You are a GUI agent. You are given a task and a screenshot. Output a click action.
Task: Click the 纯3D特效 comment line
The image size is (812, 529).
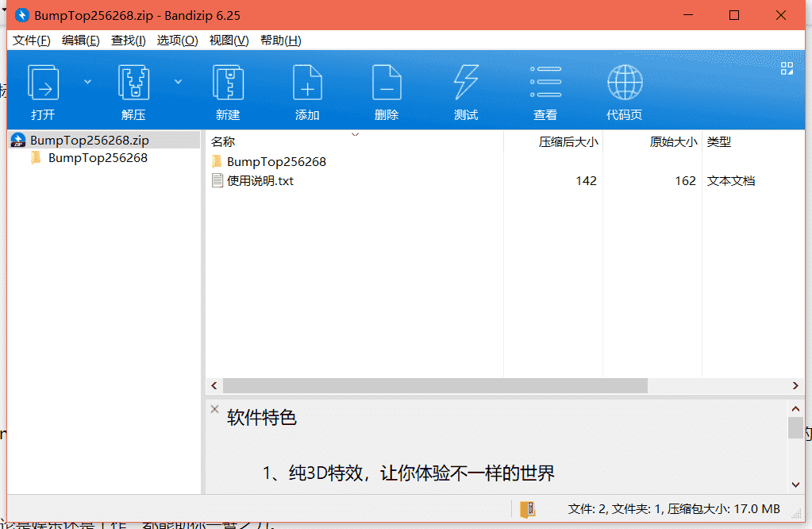(x=409, y=473)
